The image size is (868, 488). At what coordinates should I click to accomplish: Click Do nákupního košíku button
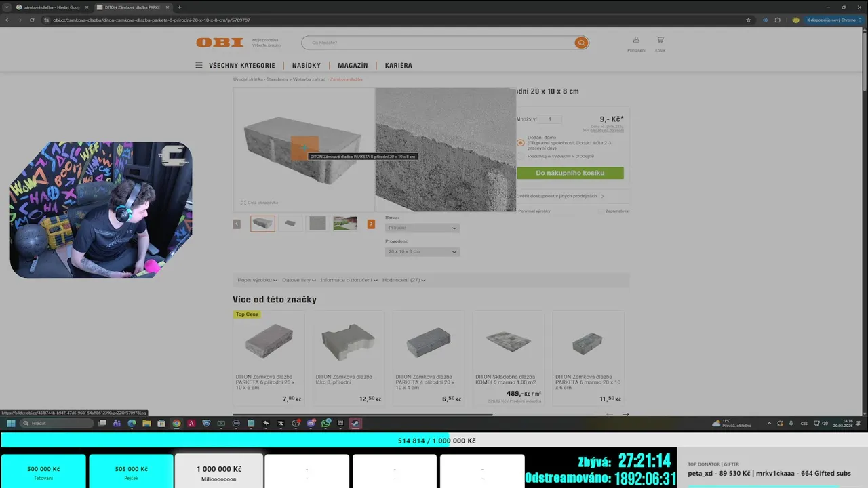[x=570, y=173]
